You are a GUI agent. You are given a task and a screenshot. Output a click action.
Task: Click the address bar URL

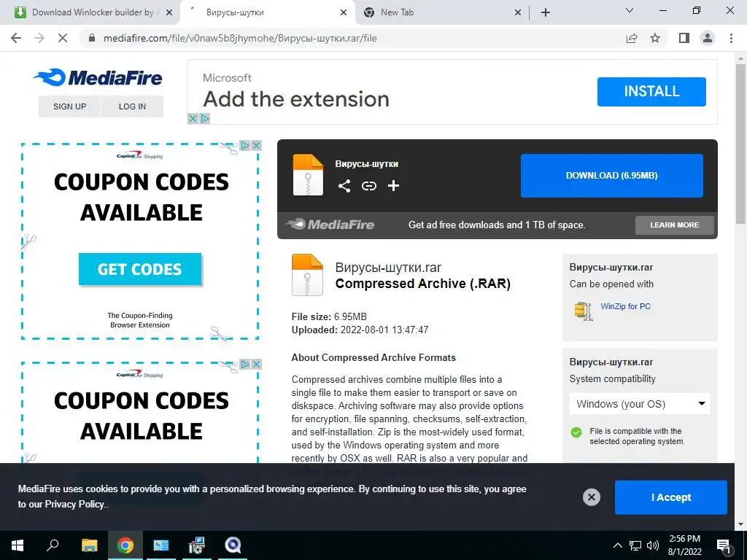pyautogui.click(x=240, y=38)
